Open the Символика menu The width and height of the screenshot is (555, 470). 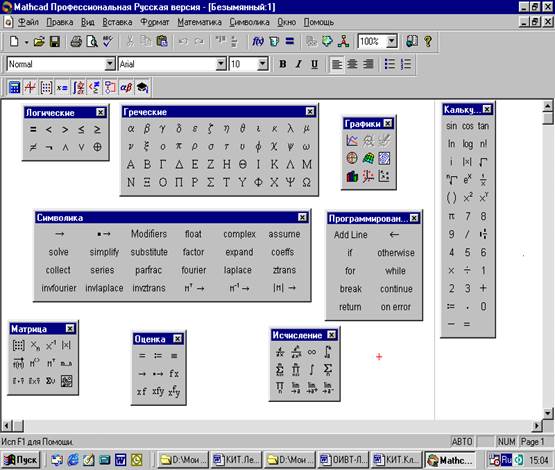[249, 22]
